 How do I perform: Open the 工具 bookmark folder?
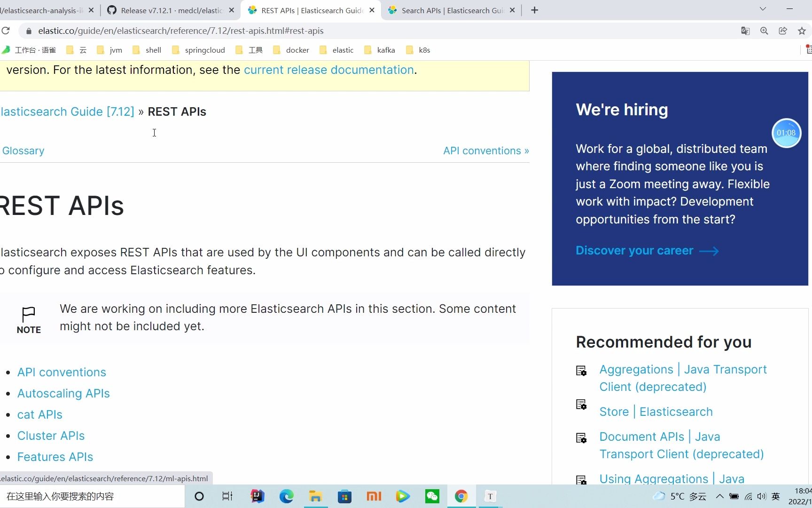tap(249, 50)
